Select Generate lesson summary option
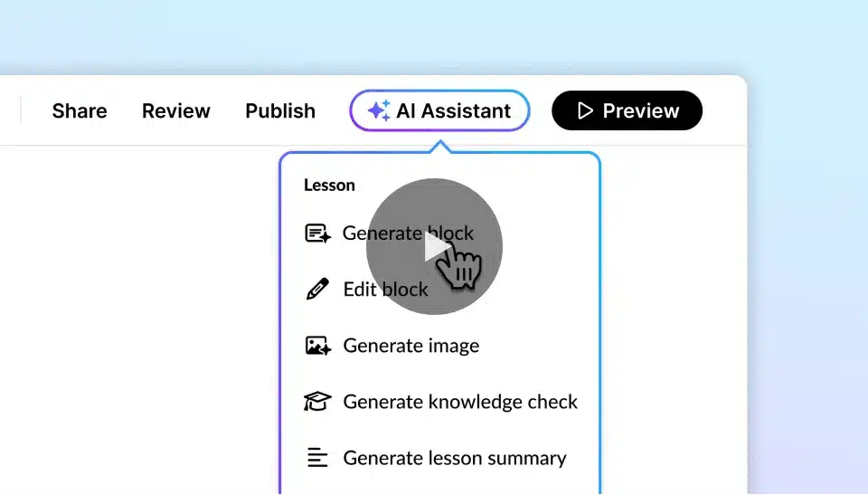 [455, 458]
